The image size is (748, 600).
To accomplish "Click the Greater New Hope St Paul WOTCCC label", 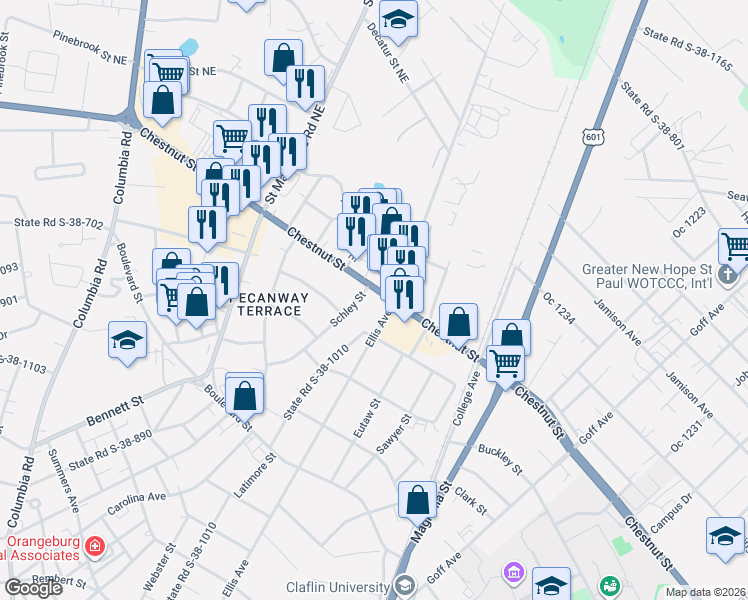I will click(x=647, y=276).
